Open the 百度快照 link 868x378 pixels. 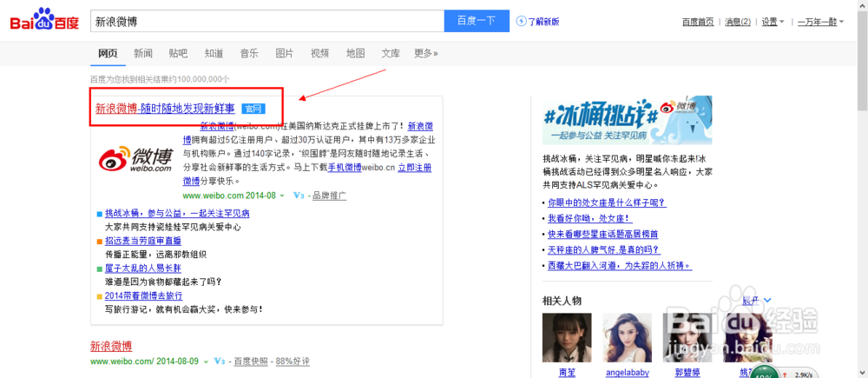[x=251, y=361]
